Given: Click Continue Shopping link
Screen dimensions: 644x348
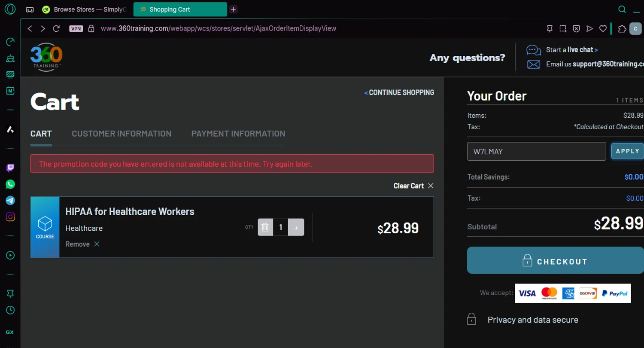Looking at the screenshot, I should [x=399, y=92].
